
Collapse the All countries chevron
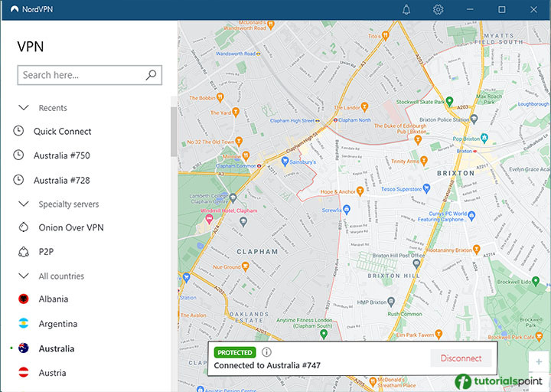(x=24, y=276)
